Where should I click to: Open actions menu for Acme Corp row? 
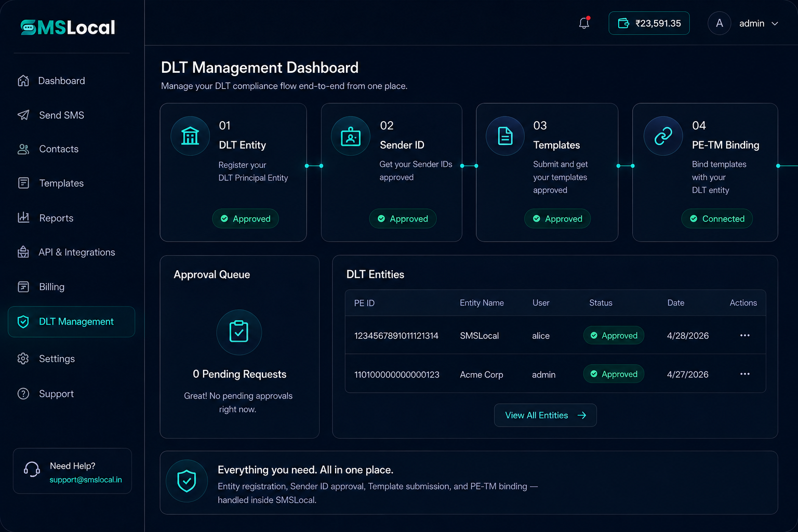pos(744,374)
